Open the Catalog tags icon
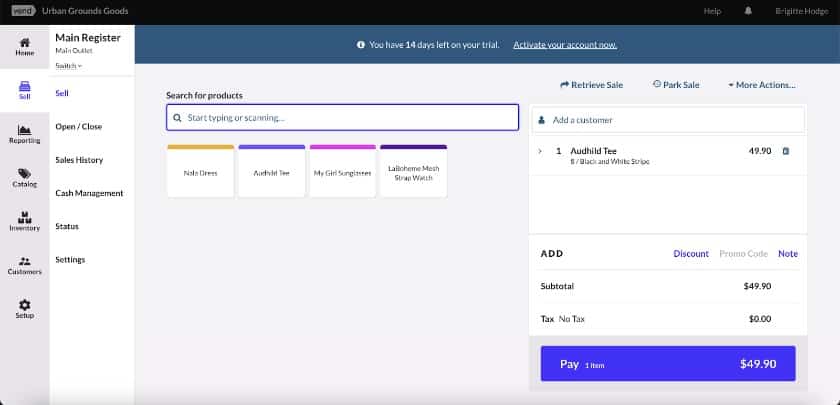This screenshot has height=405, width=840. click(24, 173)
